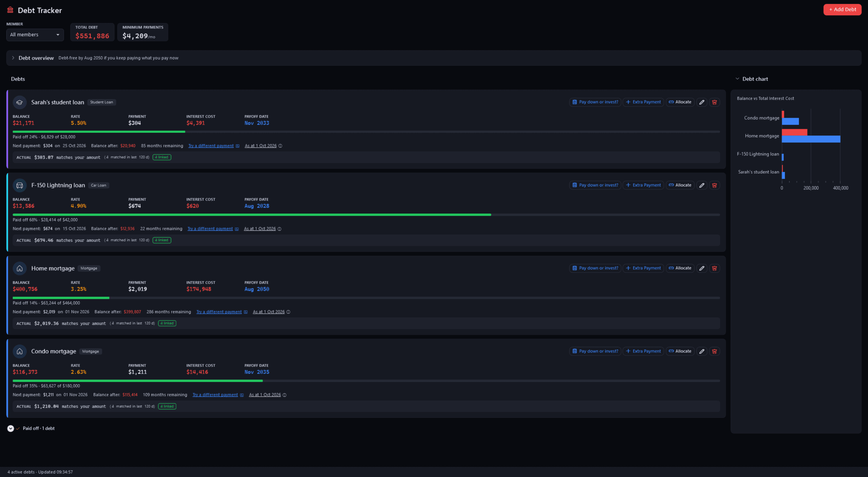Image resolution: width=868 pixels, height=477 pixels.
Task: Collapse the Debt chart panel
Action: pos(737,79)
